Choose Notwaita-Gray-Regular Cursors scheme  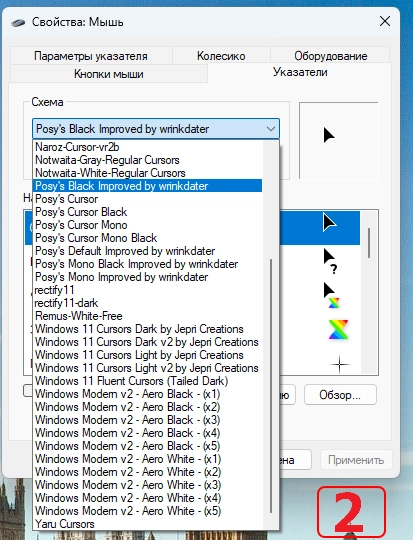click(x=147, y=160)
